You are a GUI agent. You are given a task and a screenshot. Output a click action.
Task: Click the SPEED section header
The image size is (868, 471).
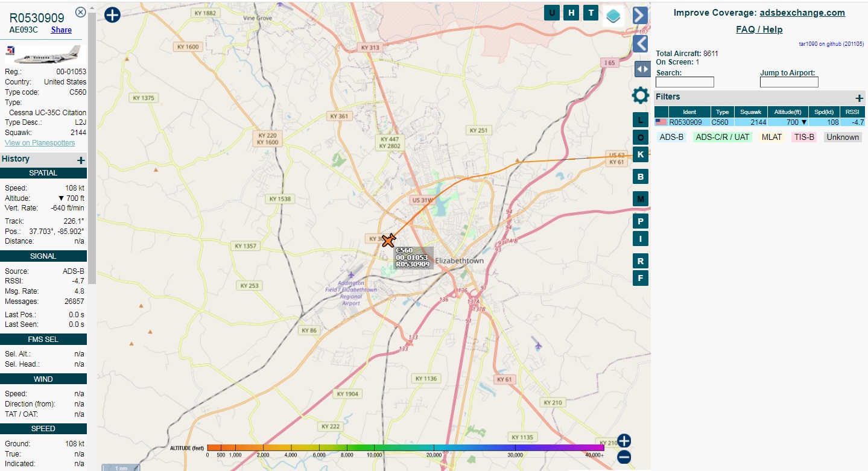tap(43, 429)
